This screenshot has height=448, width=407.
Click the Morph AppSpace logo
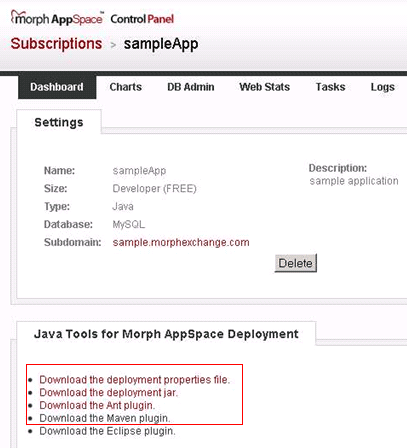(57, 18)
